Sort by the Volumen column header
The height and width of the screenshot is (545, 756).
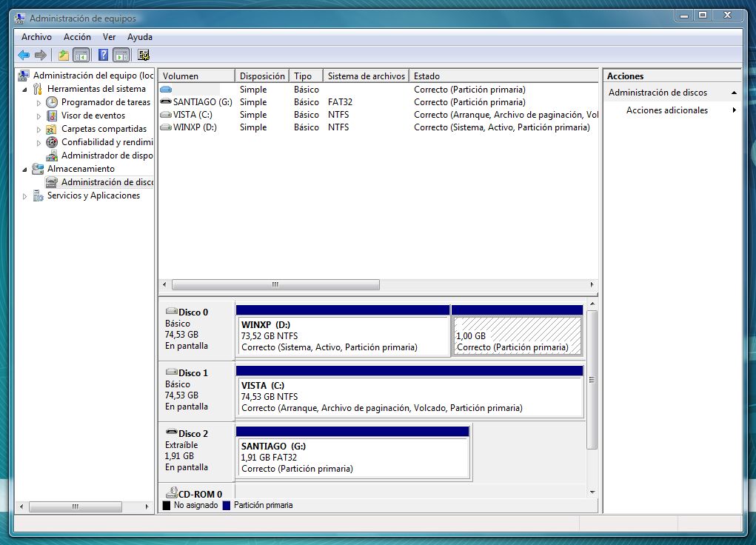click(197, 76)
